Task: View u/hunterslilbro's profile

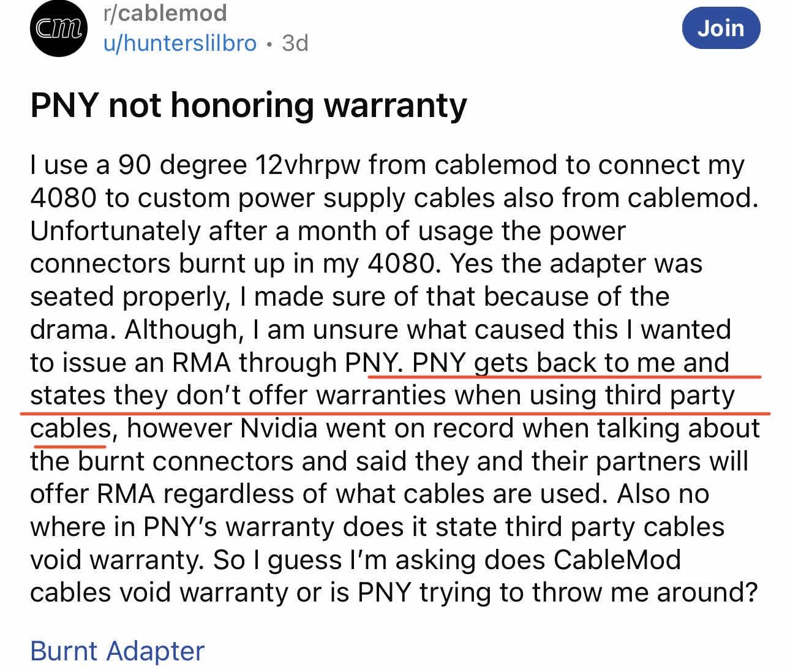Action: tap(180, 43)
